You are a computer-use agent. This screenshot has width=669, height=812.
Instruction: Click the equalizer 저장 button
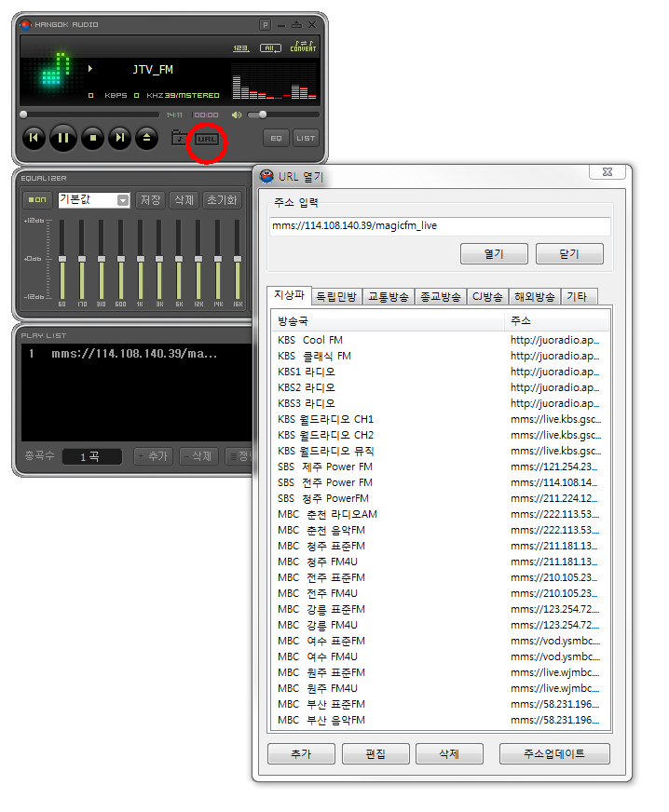click(151, 200)
